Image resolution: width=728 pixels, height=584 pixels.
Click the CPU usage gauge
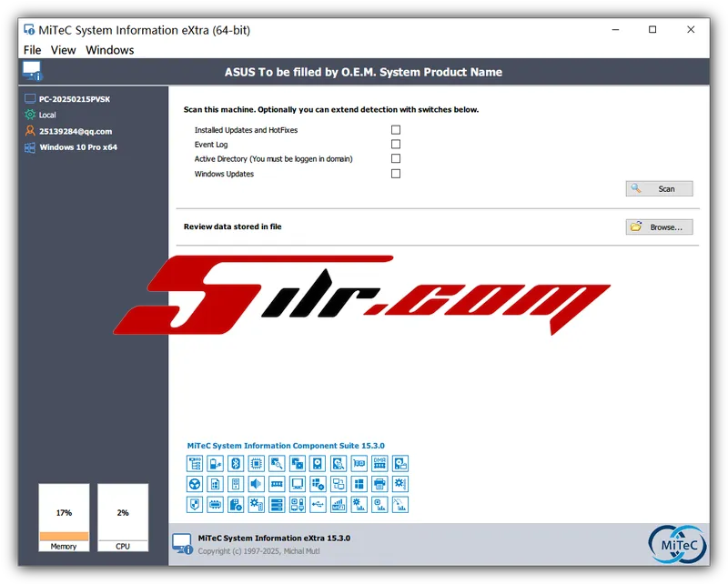click(123, 518)
